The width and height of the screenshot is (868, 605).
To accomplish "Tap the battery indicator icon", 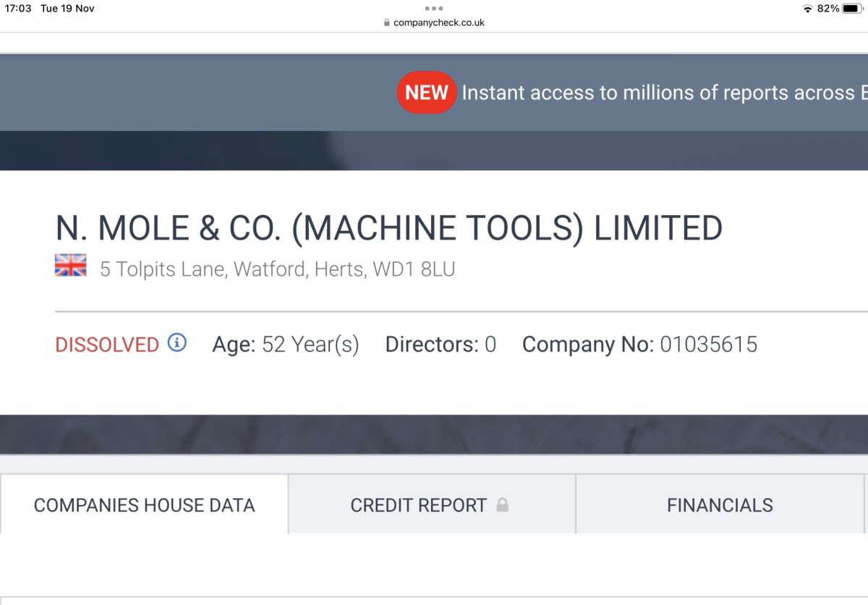I will click(x=851, y=9).
